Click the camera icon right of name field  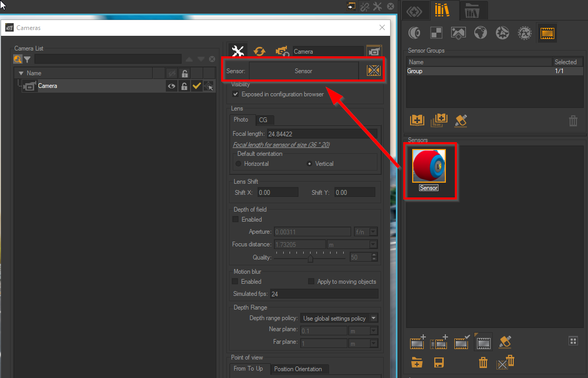click(x=374, y=52)
